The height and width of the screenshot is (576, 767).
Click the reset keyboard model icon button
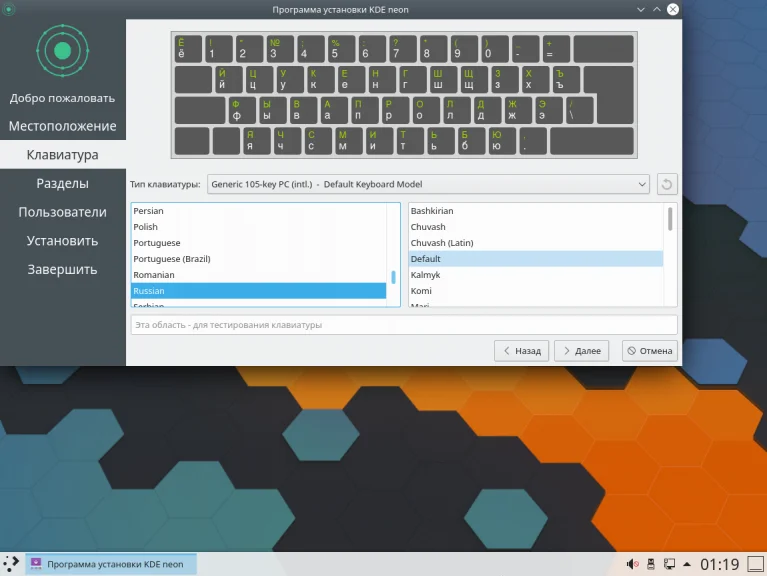coord(667,184)
